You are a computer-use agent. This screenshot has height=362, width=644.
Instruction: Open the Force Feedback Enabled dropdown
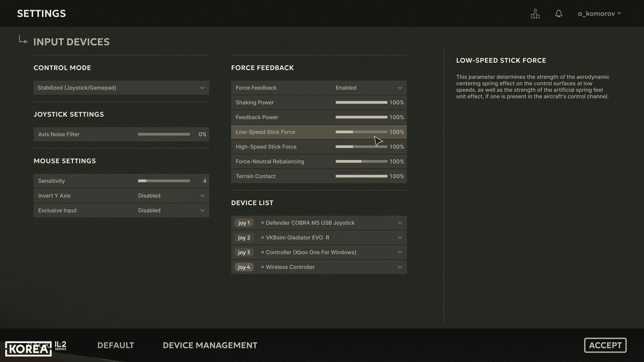[x=319, y=88]
